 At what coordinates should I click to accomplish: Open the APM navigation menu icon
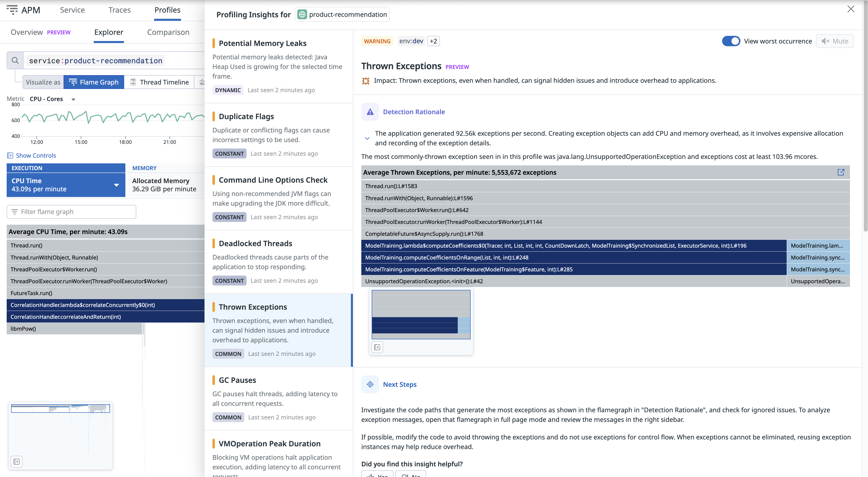tap(12, 10)
